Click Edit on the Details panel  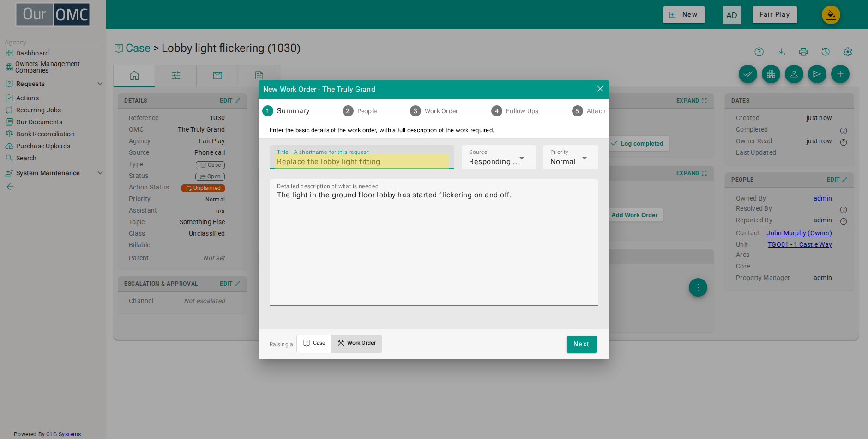(x=229, y=101)
